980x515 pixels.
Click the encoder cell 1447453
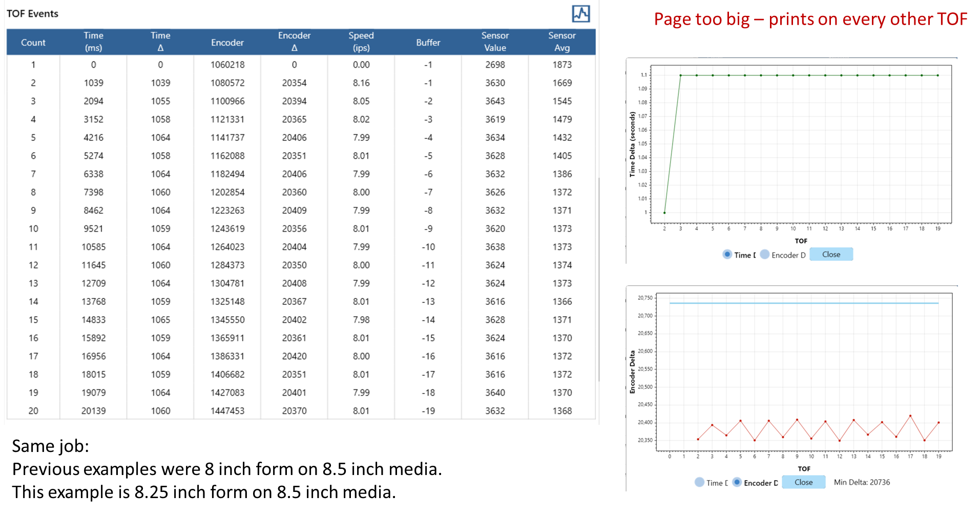(227, 411)
